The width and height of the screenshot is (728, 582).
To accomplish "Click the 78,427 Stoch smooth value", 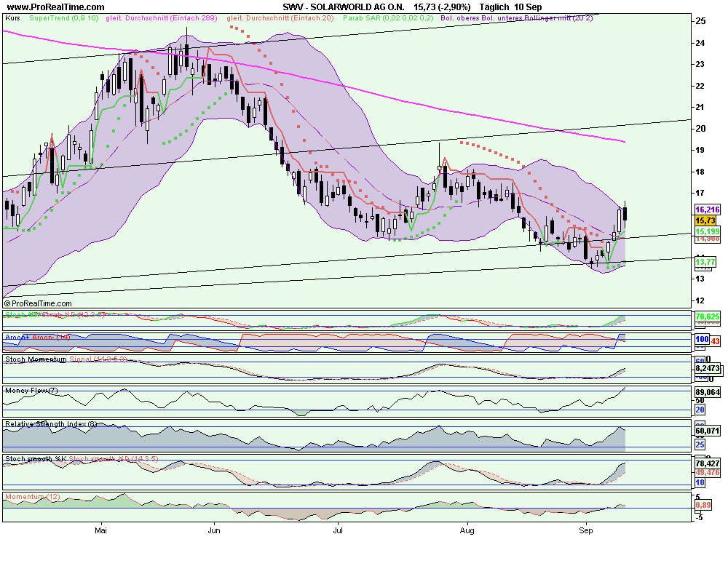I will pos(708,463).
